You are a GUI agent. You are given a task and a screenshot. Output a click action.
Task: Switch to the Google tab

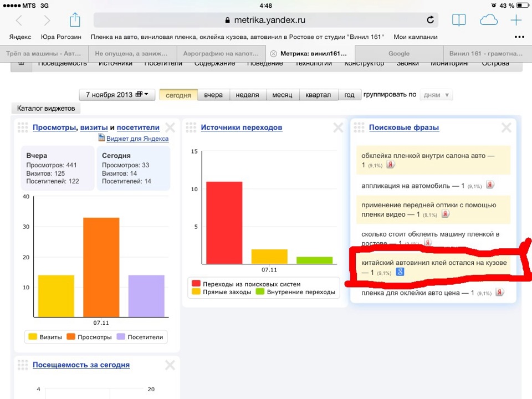point(399,54)
